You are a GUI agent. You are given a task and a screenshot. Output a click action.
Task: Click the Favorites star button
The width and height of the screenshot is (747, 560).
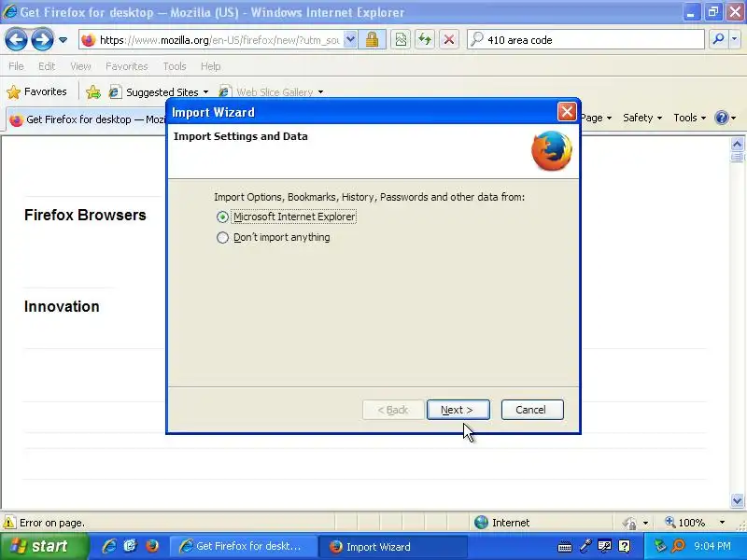click(x=36, y=91)
